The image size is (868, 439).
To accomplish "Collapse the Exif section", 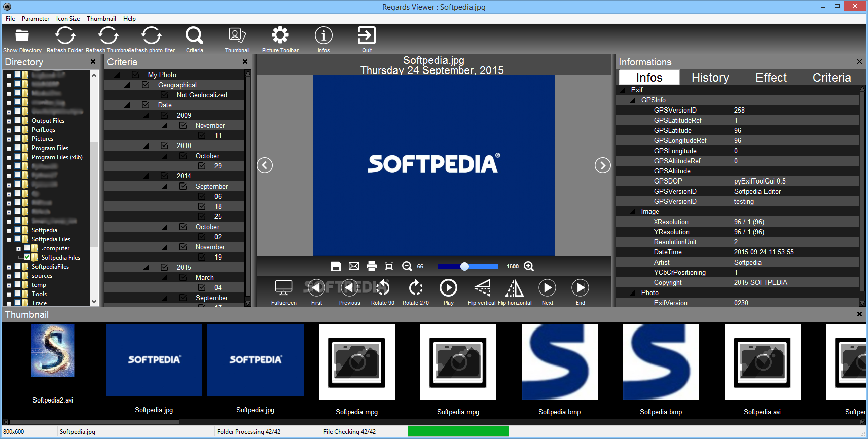I will 623,90.
